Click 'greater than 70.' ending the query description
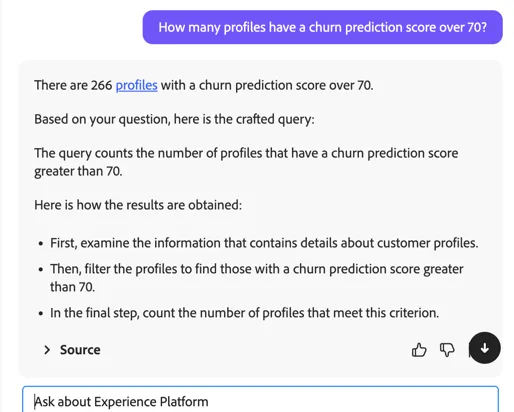Image resolution: width=514 pixels, height=412 pixels. click(78, 171)
